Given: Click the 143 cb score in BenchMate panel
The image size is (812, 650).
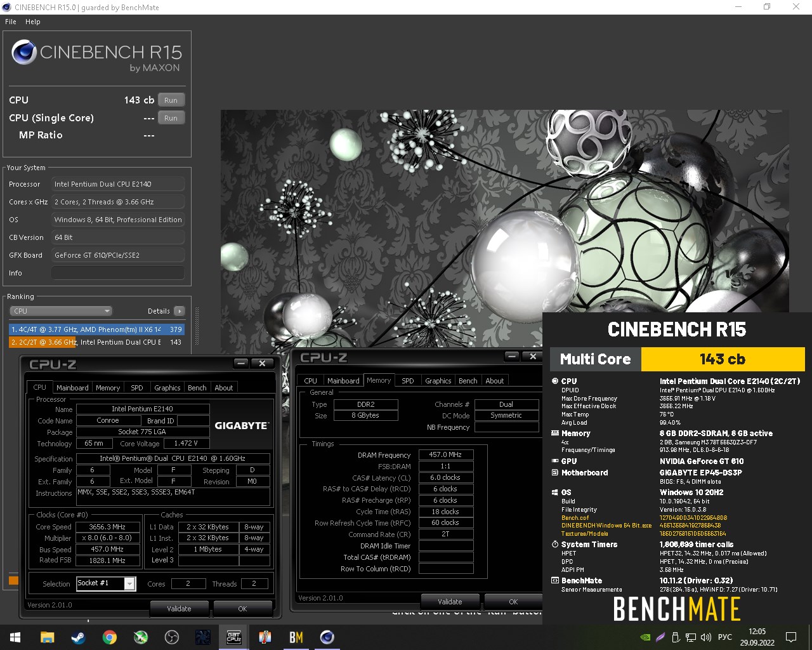Looking at the screenshot, I should click(x=723, y=359).
